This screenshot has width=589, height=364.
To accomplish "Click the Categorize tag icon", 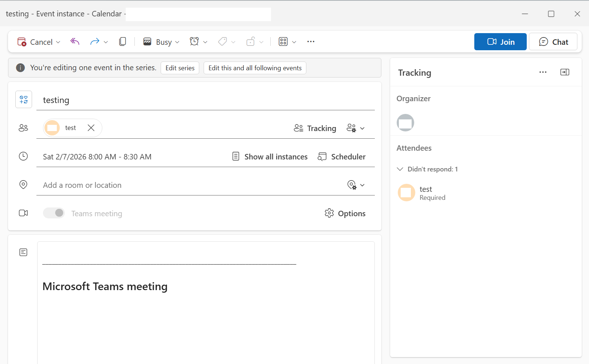I will click(223, 41).
